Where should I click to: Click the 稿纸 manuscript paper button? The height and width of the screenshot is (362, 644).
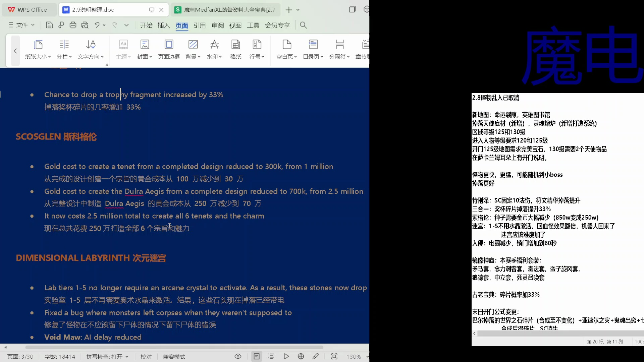tap(236, 50)
